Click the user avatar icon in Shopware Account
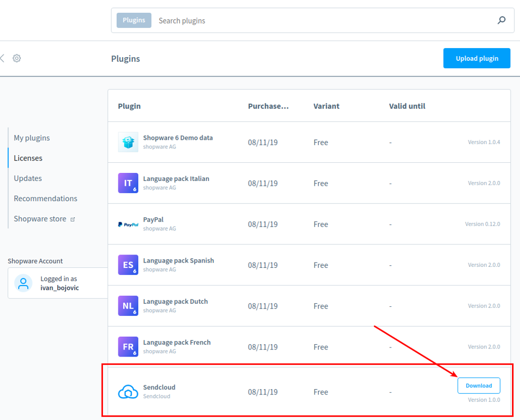The height and width of the screenshot is (420, 520). click(23, 283)
